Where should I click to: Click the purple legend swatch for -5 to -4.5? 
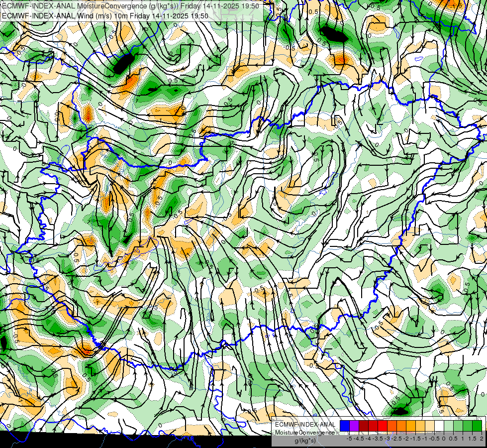[354, 426]
